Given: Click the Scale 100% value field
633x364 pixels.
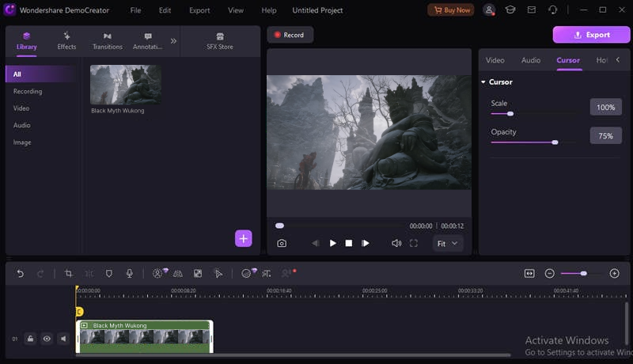Looking at the screenshot, I should tap(606, 108).
